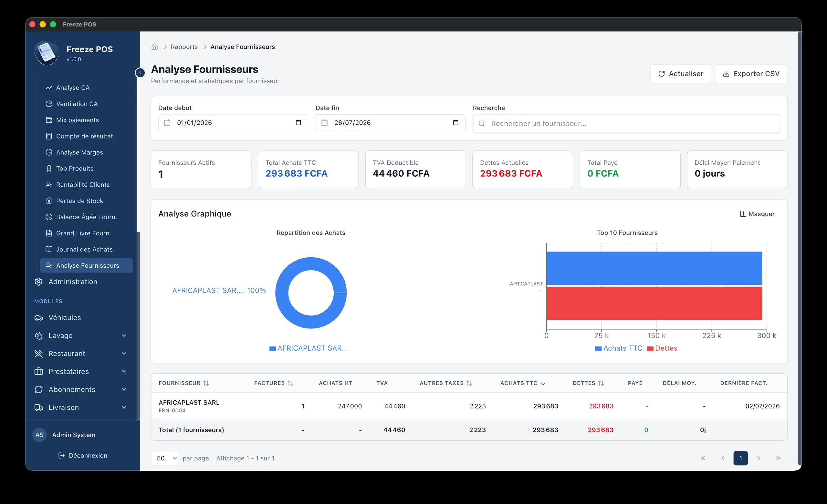
Task: Open Compte de résultat report
Action: coord(87,136)
